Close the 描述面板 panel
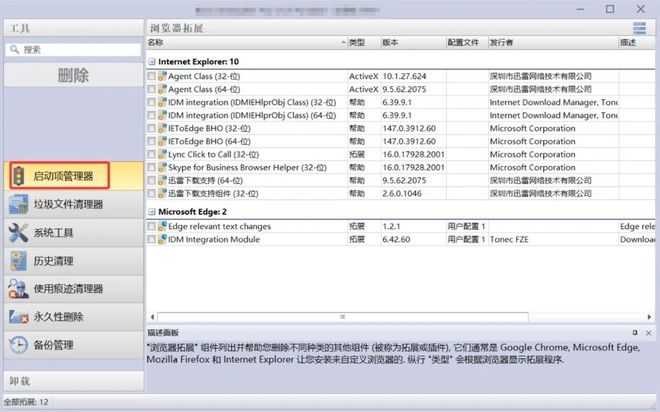This screenshot has width=660, height=412. pos(648,332)
